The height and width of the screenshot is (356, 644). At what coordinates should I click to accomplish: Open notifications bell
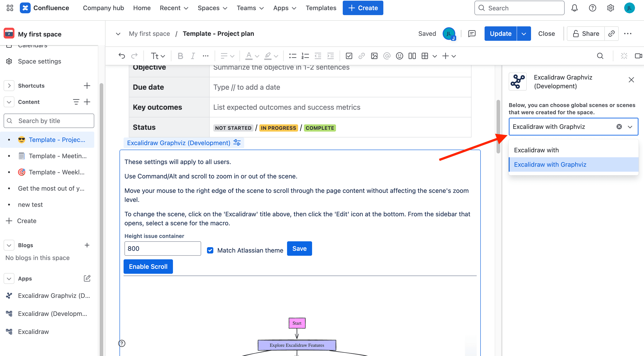pyautogui.click(x=574, y=8)
